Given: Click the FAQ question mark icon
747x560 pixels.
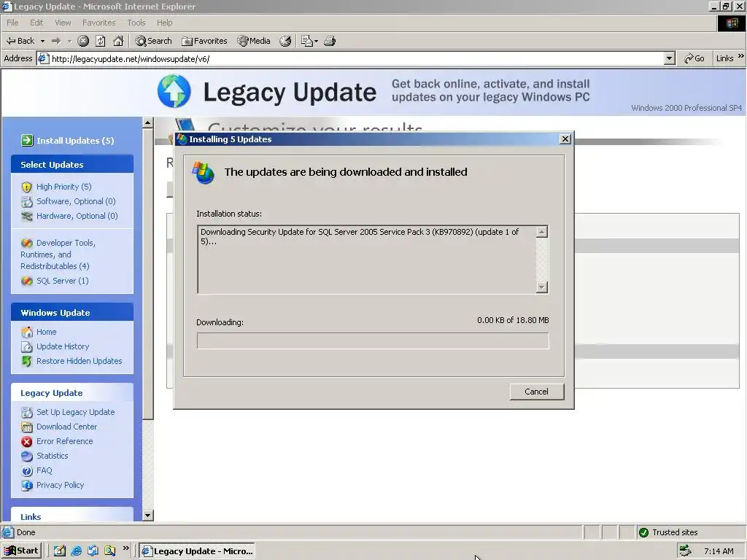Looking at the screenshot, I should tap(27, 471).
